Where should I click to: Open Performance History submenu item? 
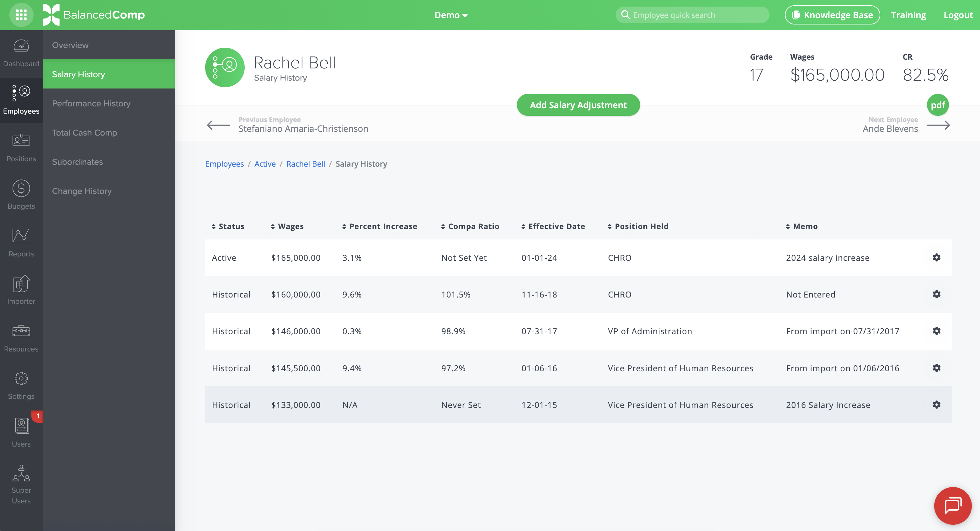(x=91, y=104)
